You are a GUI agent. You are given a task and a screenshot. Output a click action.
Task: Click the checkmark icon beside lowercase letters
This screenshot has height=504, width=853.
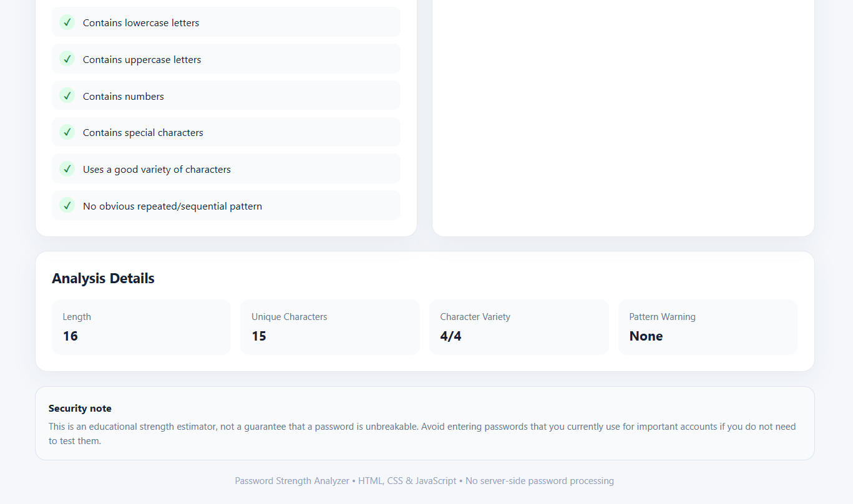(x=67, y=22)
